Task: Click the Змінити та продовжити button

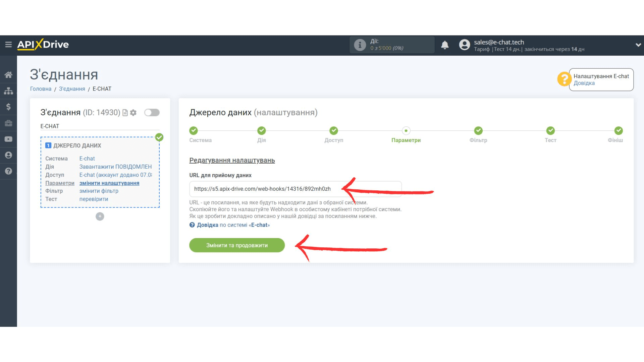Action: click(237, 245)
